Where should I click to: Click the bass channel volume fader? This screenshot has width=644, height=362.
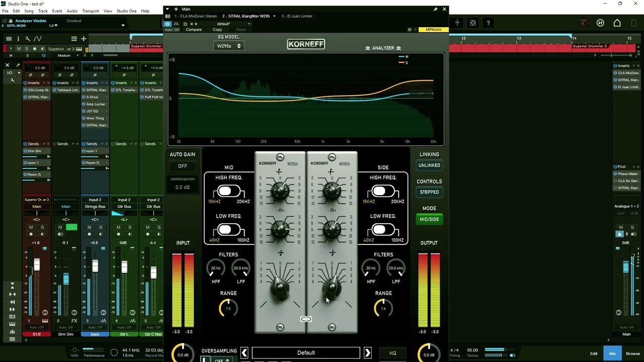click(95, 266)
